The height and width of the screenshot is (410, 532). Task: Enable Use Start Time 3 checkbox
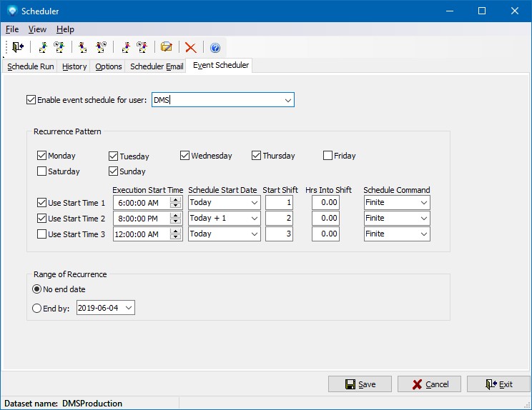(41, 234)
